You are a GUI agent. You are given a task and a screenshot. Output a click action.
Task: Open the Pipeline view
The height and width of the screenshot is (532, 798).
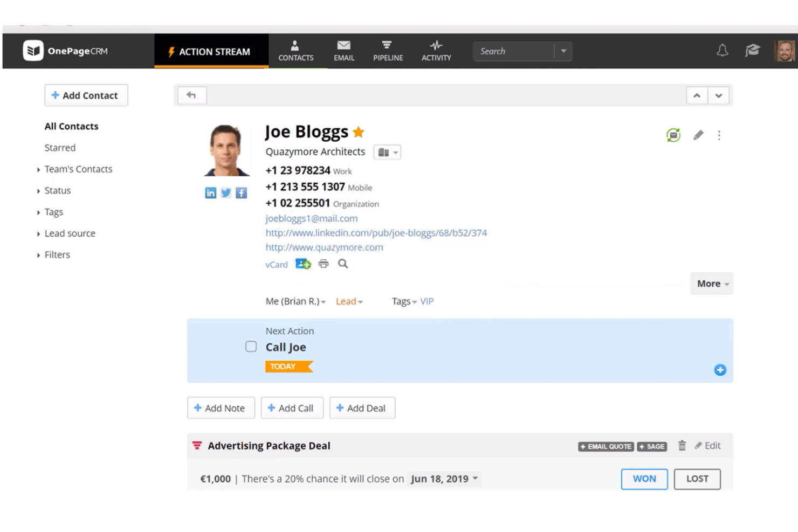(x=387, y=51)
